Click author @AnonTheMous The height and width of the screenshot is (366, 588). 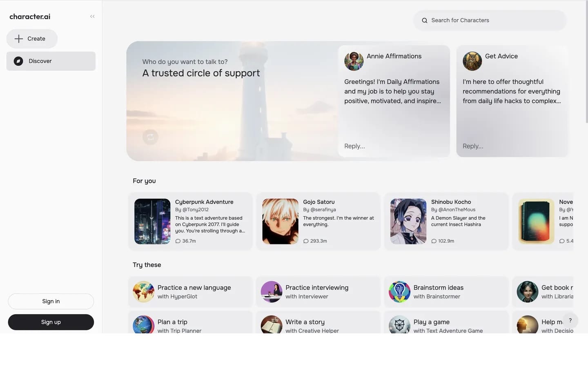pos(457,210)
